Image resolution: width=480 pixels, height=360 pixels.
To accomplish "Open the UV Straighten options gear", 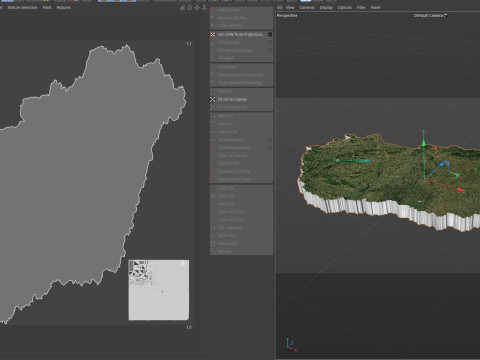I will (x=270, y=140).
